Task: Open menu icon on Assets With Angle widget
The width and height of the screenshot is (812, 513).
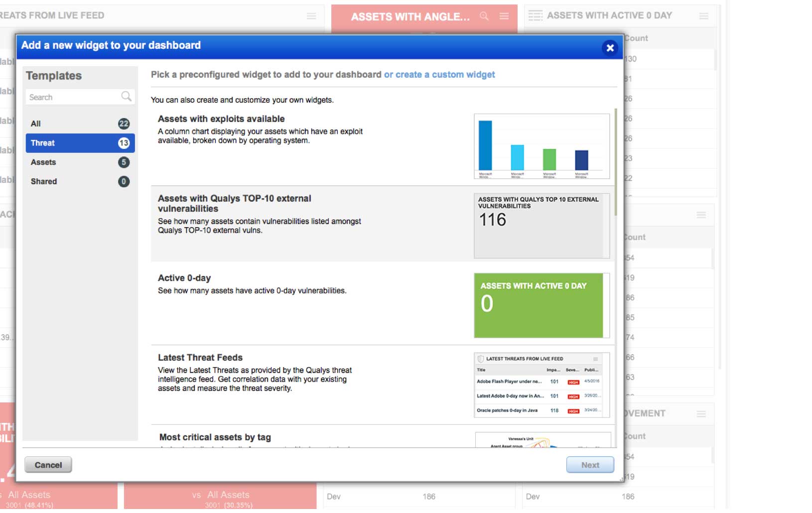Action: (x=504, y=16)
